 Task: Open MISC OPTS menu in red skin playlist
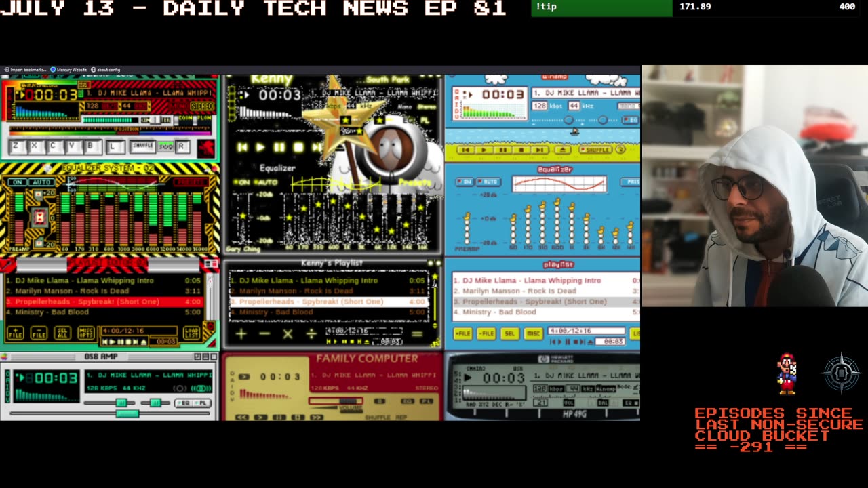pos(86,333)
